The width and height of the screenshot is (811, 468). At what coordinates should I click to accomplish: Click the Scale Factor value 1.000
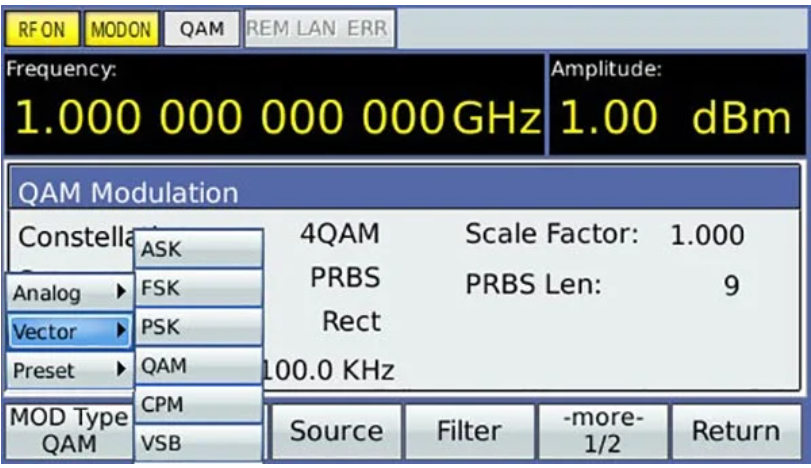click(x=706, y=236)
